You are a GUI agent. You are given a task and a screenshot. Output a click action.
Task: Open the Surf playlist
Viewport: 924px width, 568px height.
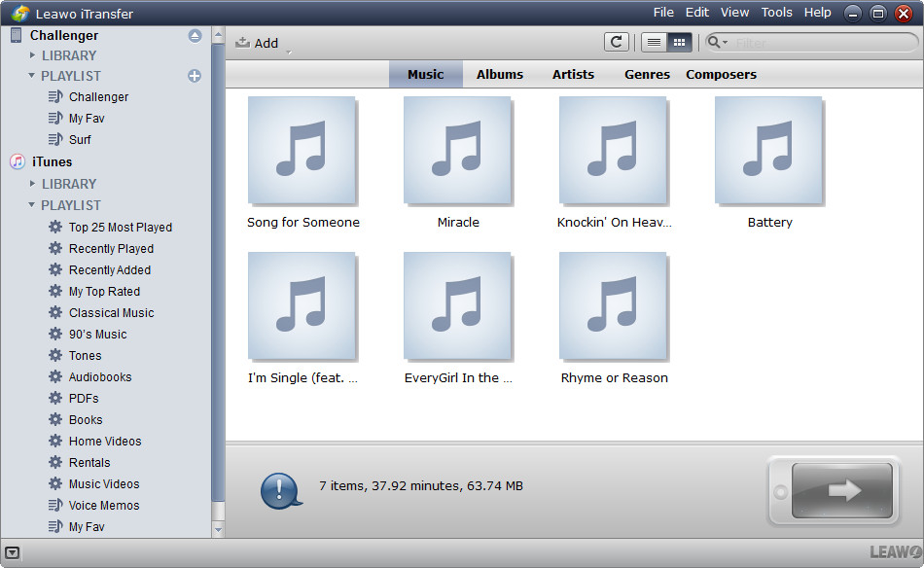tap(80, 140)
